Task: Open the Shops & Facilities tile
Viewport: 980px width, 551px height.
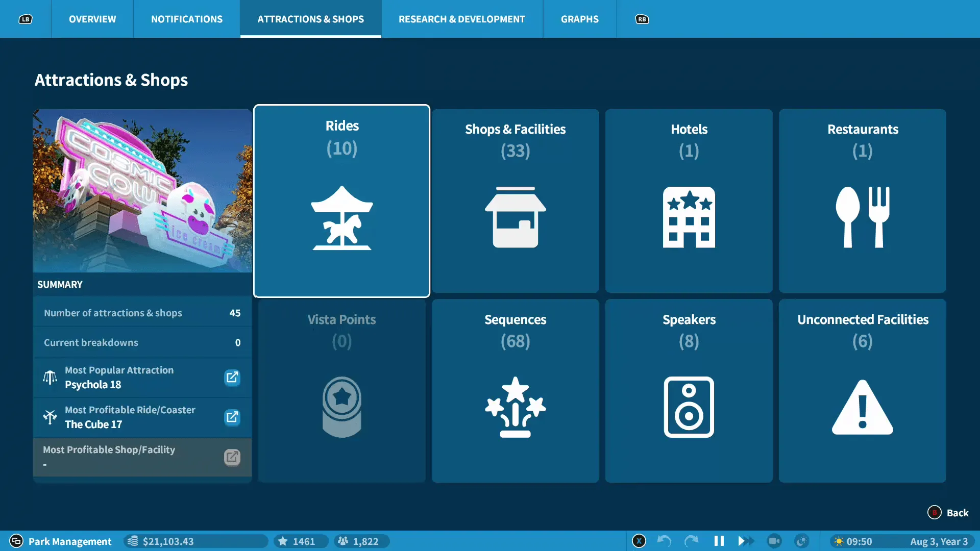Action: click(515, 201)
